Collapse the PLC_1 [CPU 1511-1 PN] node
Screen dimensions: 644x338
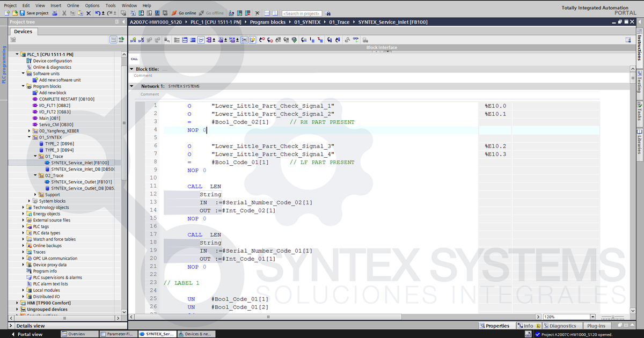[17, 54]
